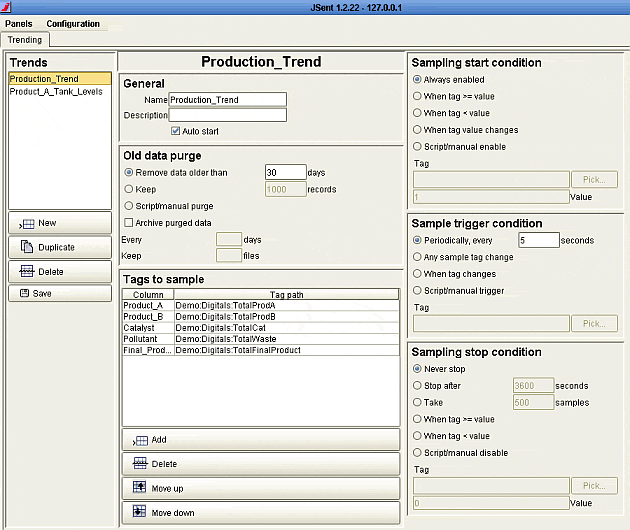The width and height of the screenshot is (630, 530).
Task: Click the 500 samples field
Action: click(x=534, y=403)
